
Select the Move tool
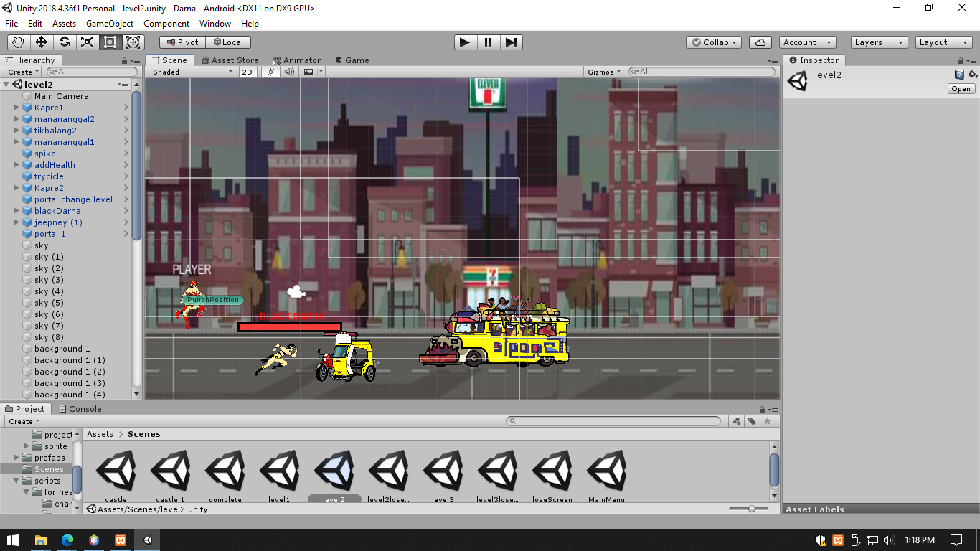tap(41, 42)
